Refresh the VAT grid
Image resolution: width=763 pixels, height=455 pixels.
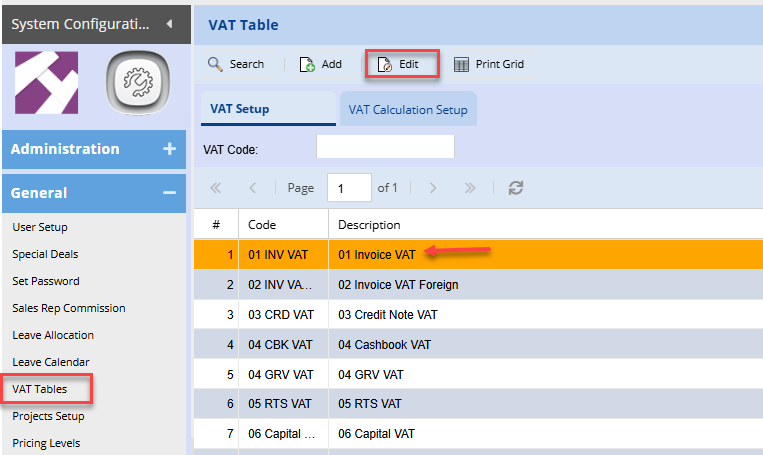click(516, 188)
